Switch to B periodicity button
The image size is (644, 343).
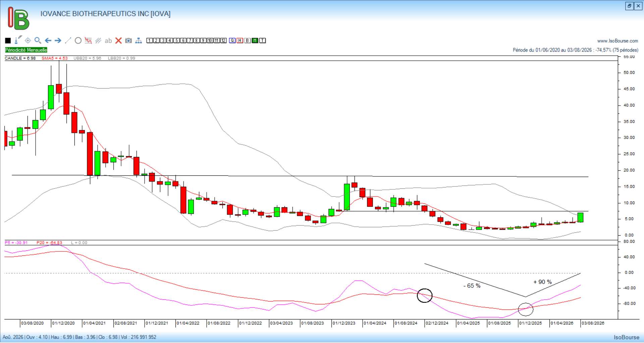point(248,41)
